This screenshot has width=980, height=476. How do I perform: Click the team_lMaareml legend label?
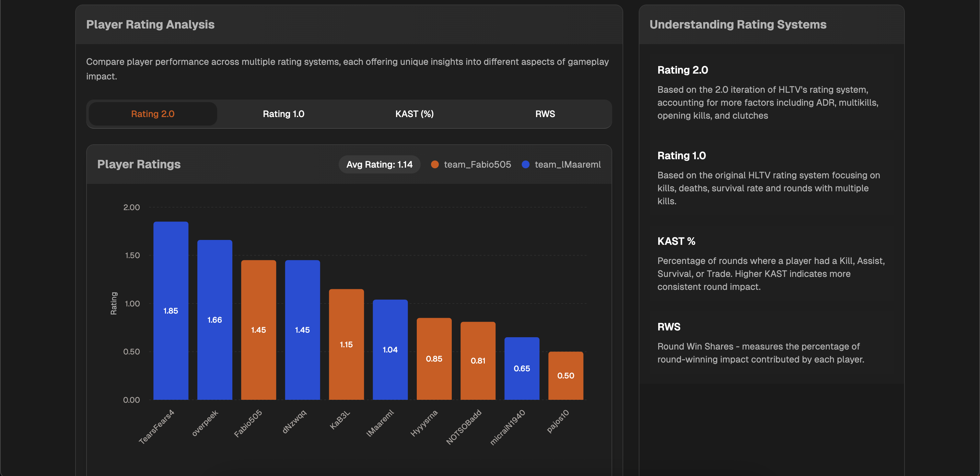point(567,164)
